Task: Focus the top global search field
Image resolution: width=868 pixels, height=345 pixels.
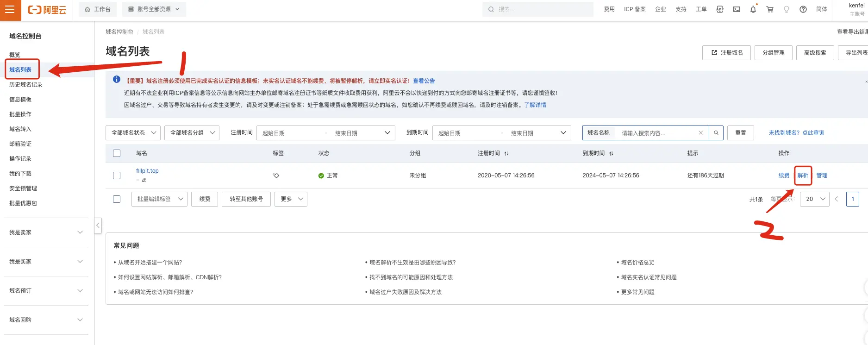Action: pos(538,9)
